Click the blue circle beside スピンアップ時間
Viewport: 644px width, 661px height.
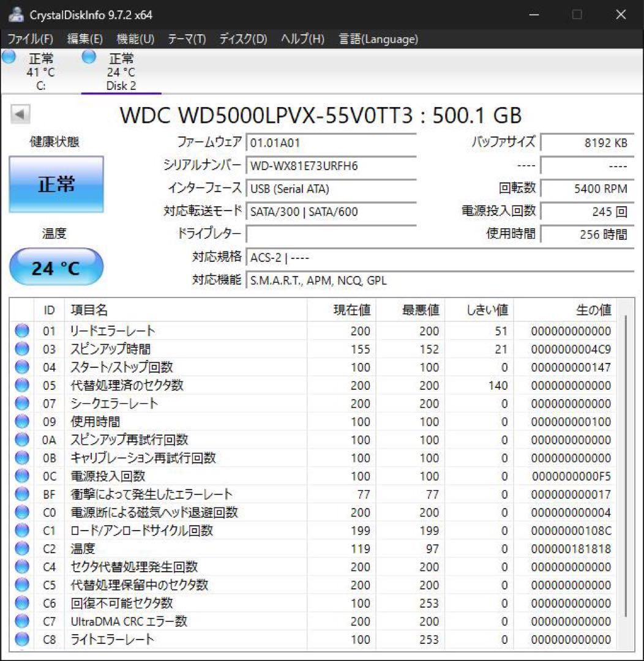click(21, 349)
